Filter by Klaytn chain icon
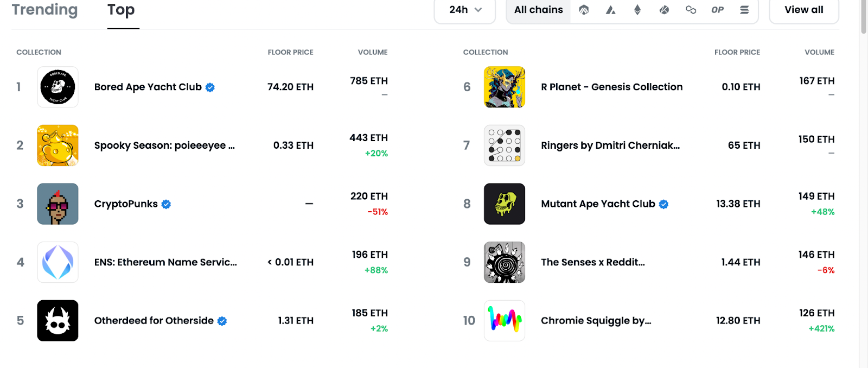This screenshot has width=868, height=368. [664, 10]
